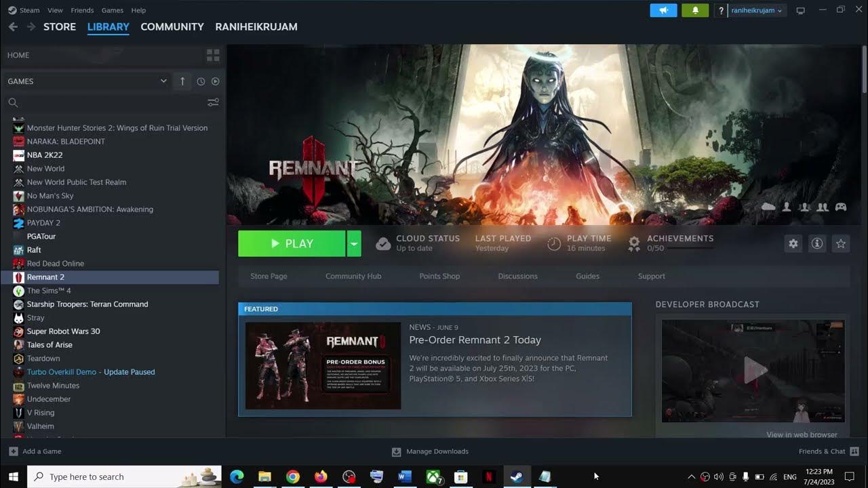Image resolution: width=868 pixels, height=488 pixels.
Task: Open Manage Downloads at bottom bar
Action: tap(430, 451)
